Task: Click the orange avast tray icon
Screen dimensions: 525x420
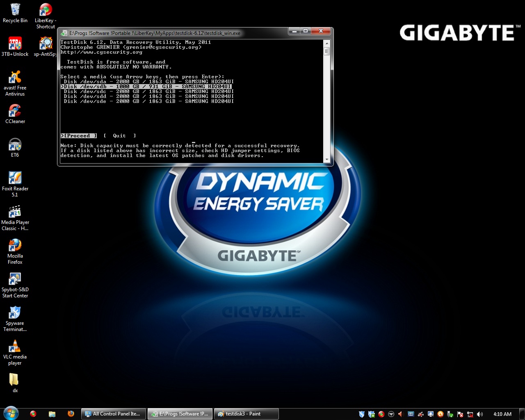Action: point(441,414)
